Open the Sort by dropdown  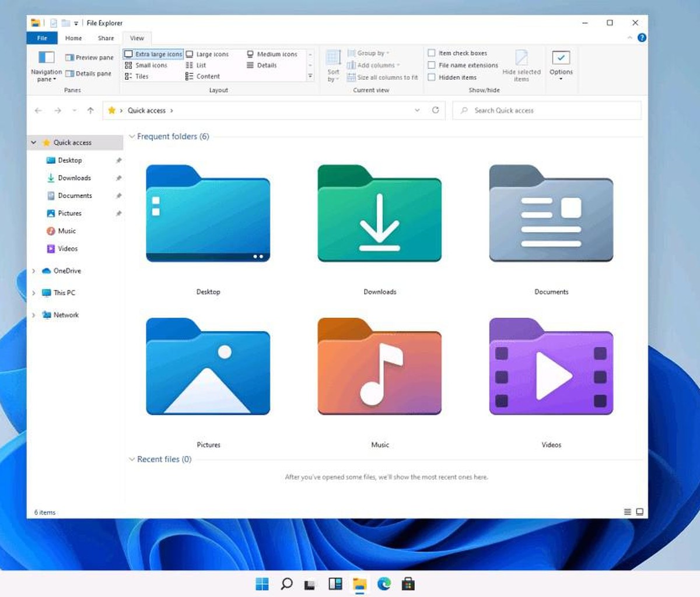point(333,66)
